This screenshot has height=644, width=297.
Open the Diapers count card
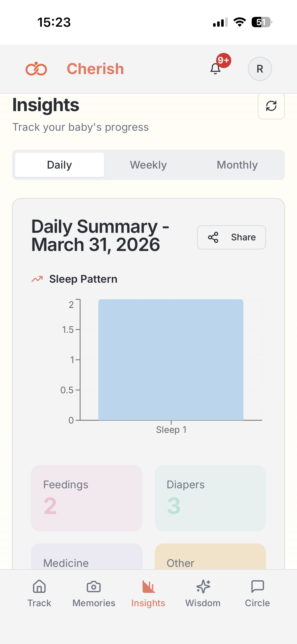(210, 498)
